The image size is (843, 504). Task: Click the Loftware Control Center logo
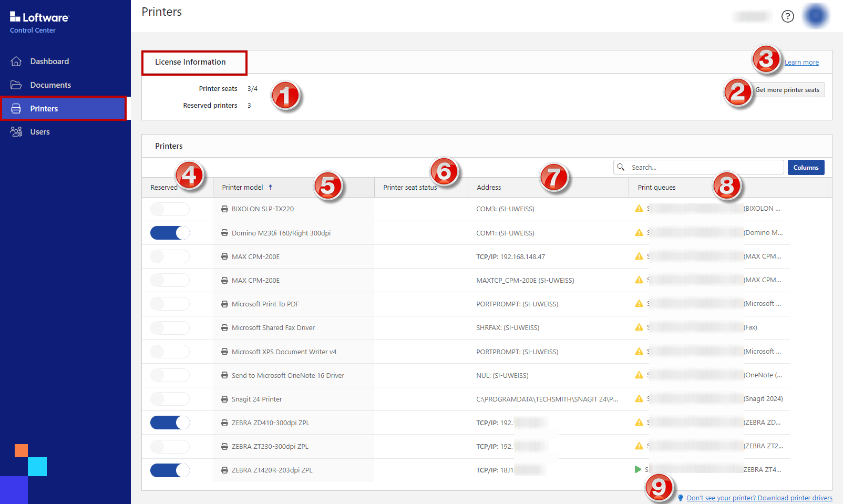click(x=39, y=22)
